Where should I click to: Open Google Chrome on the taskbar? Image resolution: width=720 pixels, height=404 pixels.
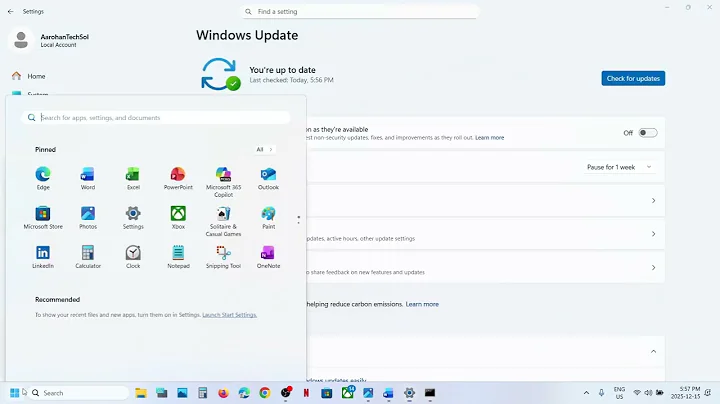click(x=264, y=393)
